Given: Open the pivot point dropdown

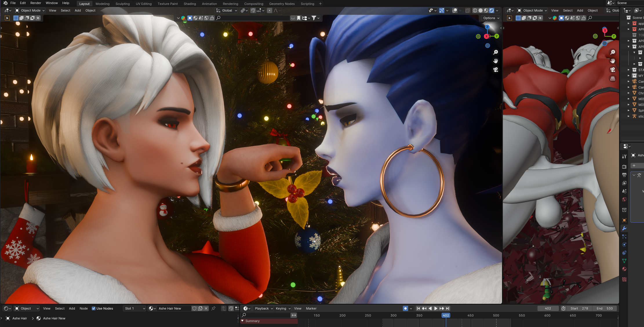Looking at the screenshot, I should click(244, 10).
